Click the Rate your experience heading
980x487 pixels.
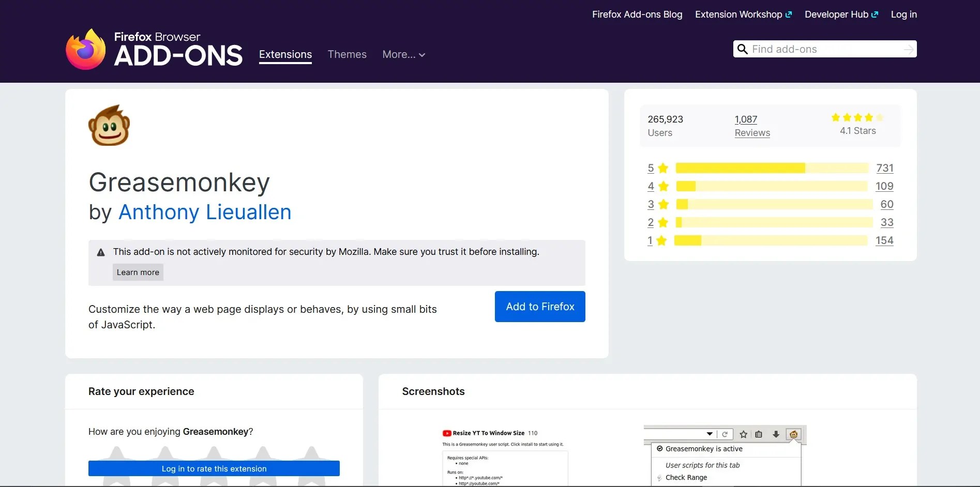(141, 391)
